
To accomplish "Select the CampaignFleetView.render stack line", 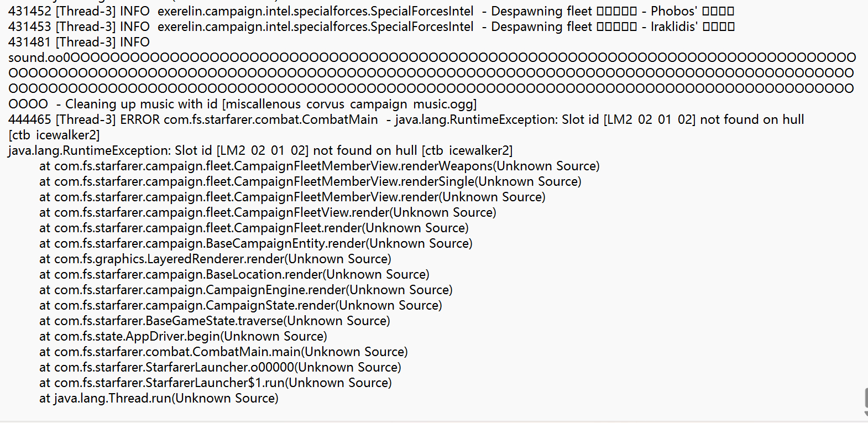I will pyautogui.click(x=268, y=212).
